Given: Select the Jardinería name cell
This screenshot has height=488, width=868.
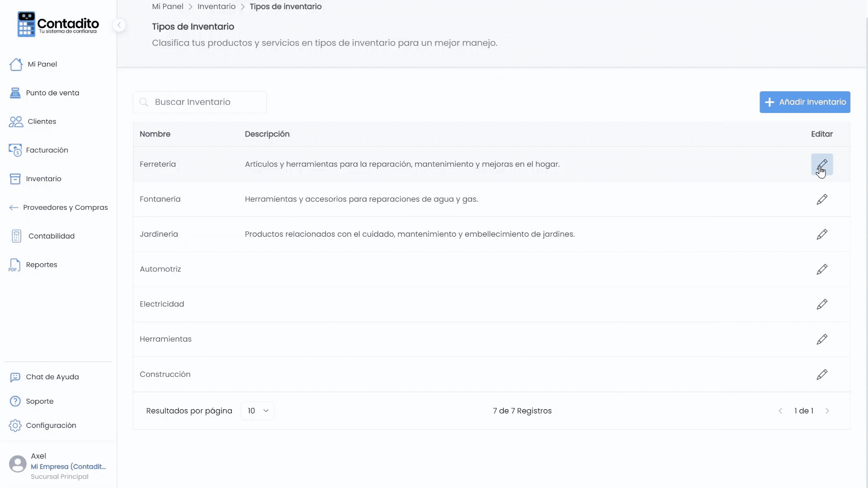Looking at the screenshot, I should tap(159, 234).
